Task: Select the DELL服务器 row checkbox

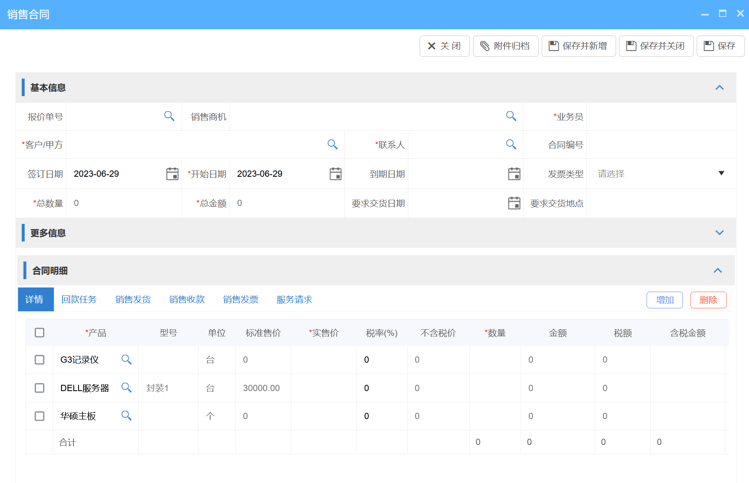Action: click(40, 387)
